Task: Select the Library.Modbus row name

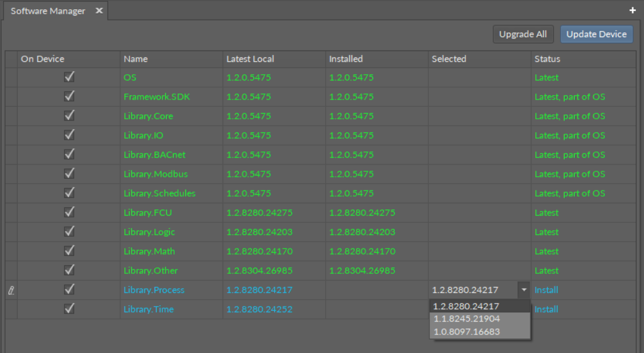Action: [x=156, y=174]
